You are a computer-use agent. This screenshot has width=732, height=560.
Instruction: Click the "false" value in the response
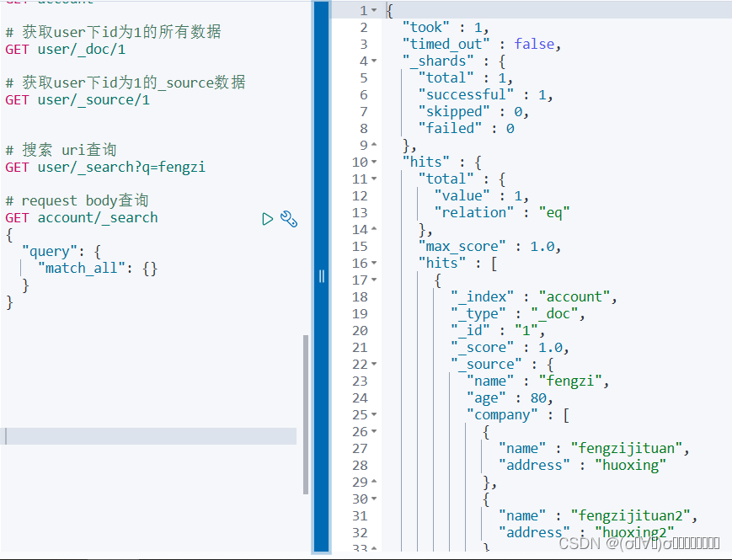(x=535, y=44)
